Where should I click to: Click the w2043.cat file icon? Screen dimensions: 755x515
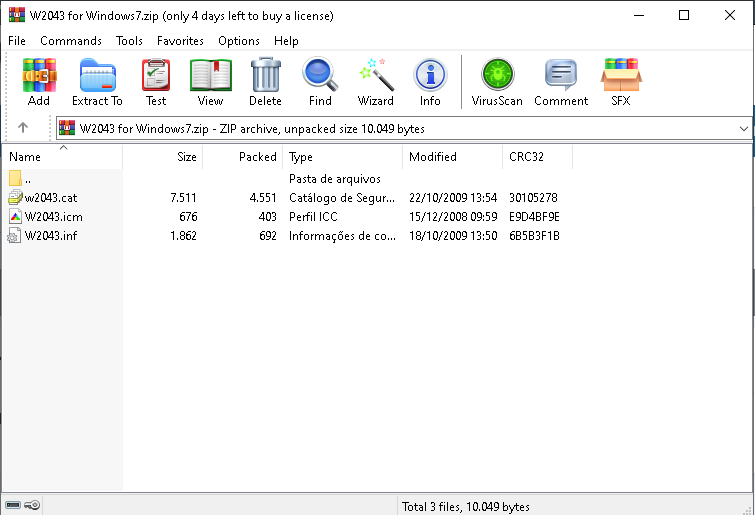[15, 197]
